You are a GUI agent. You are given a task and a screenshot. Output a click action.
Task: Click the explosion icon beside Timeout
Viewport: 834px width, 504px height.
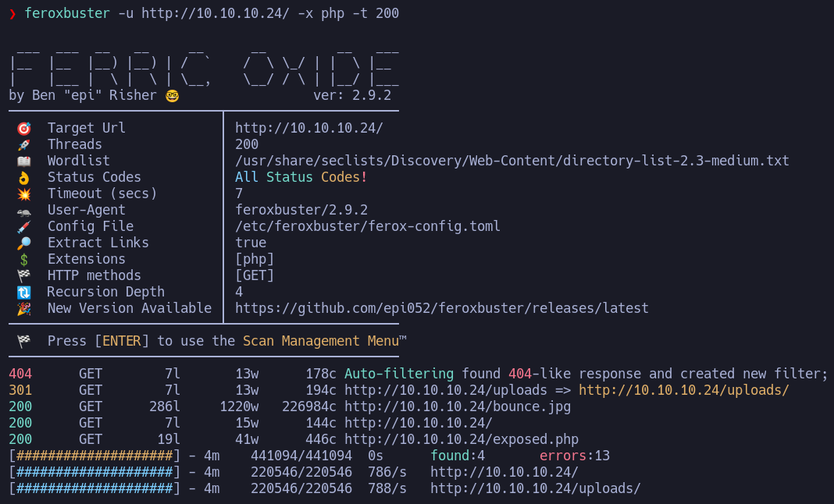click(x=23, y=193)
